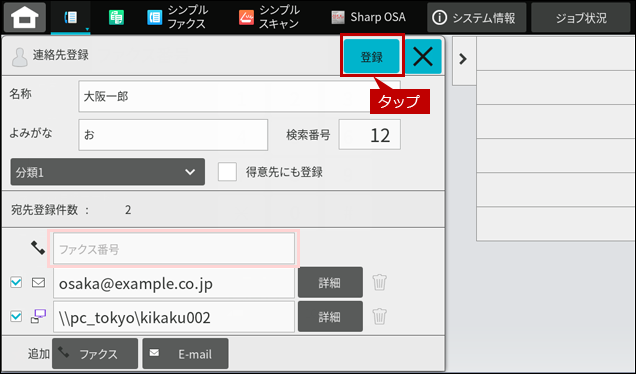Open ジョブ状況 button
636x374 pixels.
tap(581, 17)
